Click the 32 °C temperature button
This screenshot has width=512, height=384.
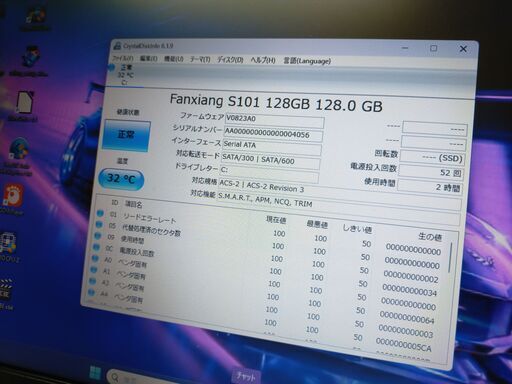[121, 179]
